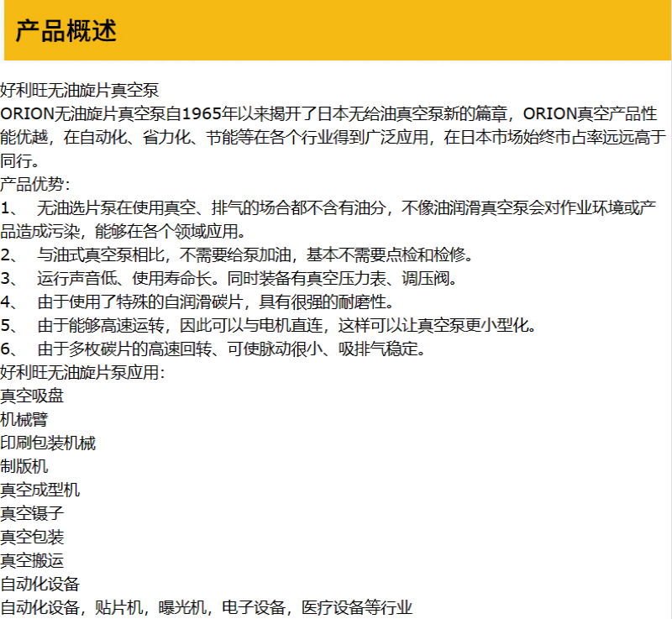
Task: Click the 真空镊子 line
Action: 32,513
